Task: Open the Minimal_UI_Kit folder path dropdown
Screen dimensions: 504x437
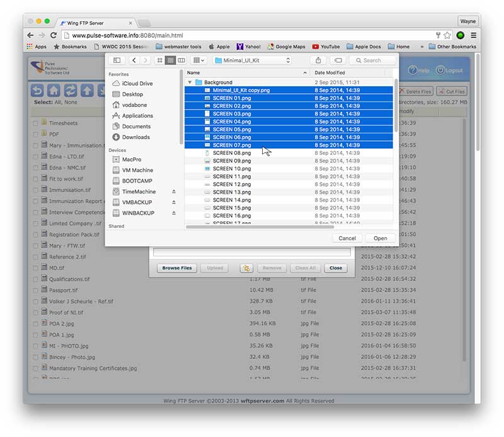Action: (252, 60)
